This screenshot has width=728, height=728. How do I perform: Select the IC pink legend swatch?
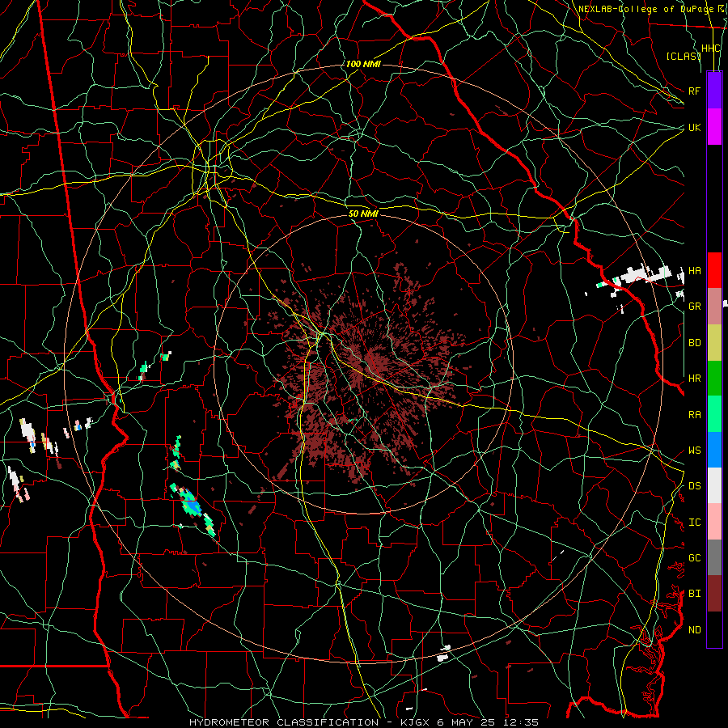[x=714, y=522]
